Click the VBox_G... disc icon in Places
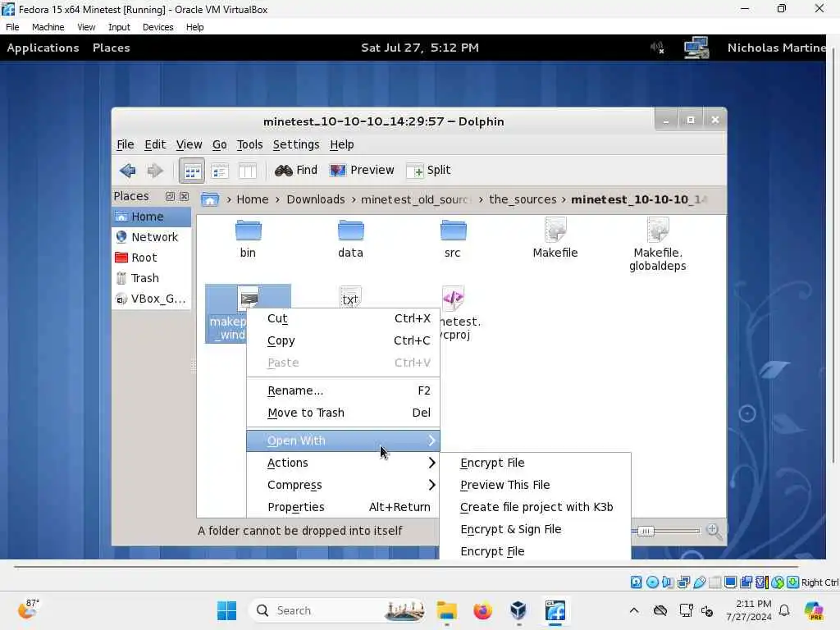 pyautogui.click(x=121, y=299)
